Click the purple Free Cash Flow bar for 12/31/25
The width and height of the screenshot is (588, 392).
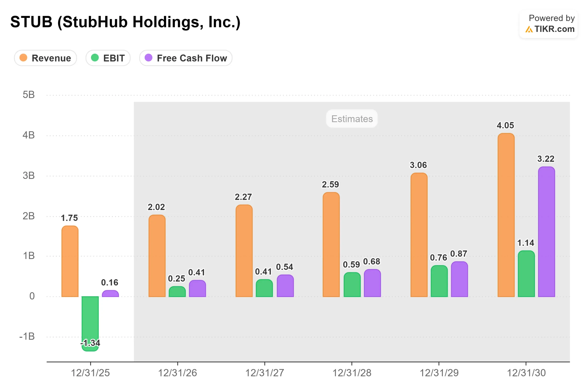click(110, 293)
